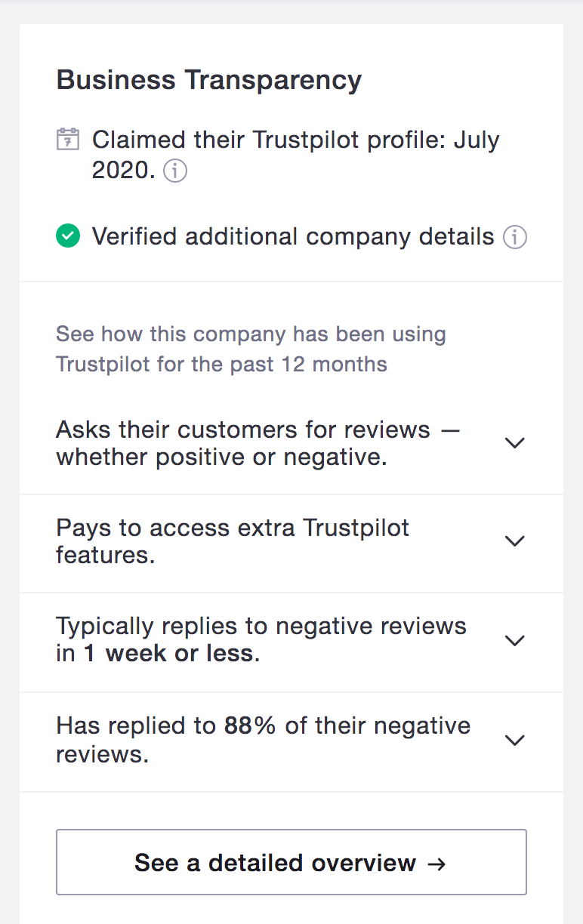Screen dimensions: 583x924
Task: Click the "Verified additional company details" label
Action: pos(293,237)
